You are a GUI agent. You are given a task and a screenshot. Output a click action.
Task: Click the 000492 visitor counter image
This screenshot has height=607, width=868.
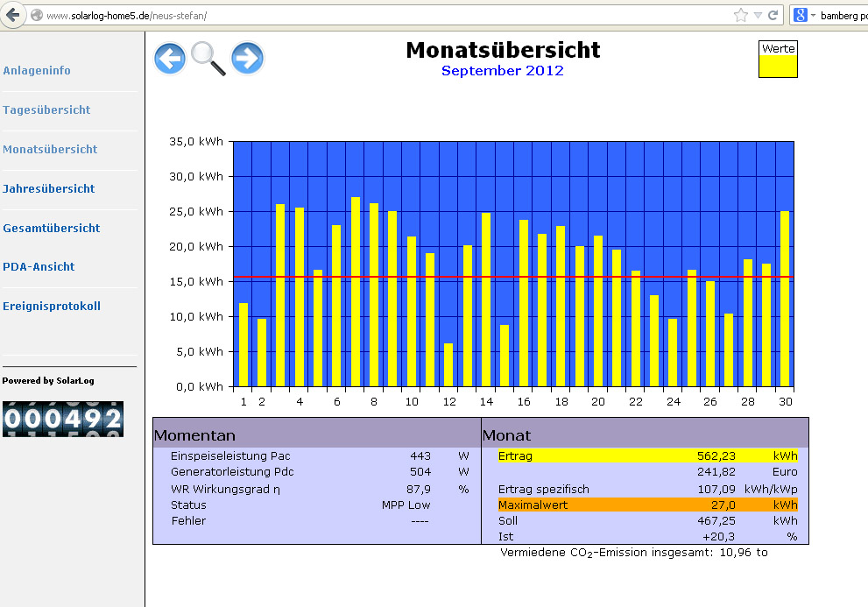[x=62, y=419]
